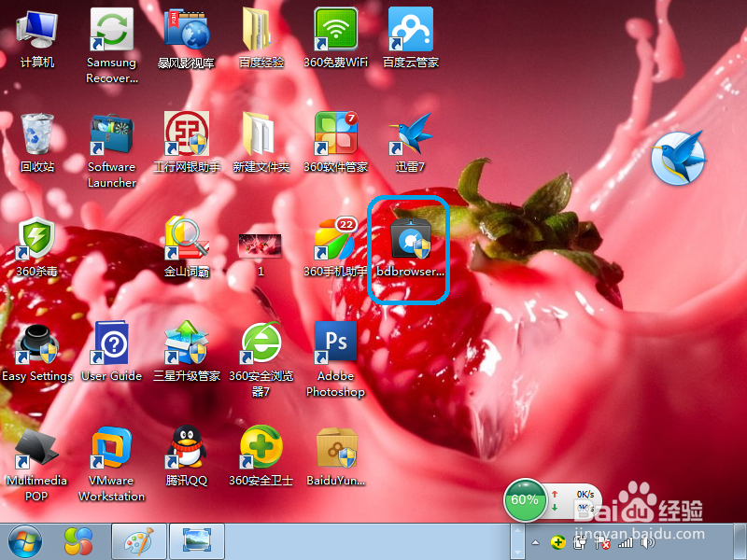This screenshot has width=747, height=560.
Task: Click the 60% memory accelerator ball
Action: pyautogui.click(x=525, y=500)
